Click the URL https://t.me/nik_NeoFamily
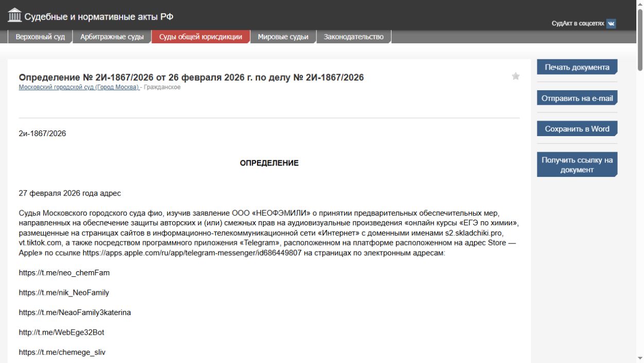The width and height of the screenshot is (644, 363). coord(64,292)
